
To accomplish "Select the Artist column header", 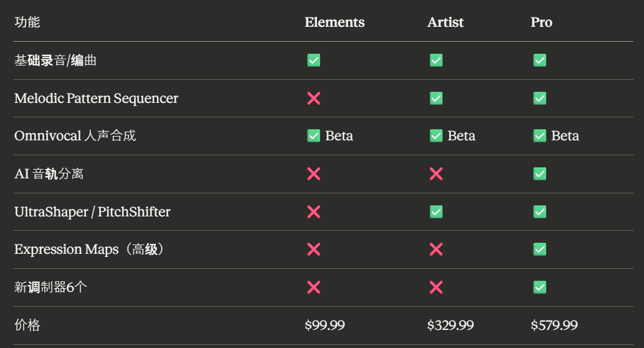I will pos(445,22).
